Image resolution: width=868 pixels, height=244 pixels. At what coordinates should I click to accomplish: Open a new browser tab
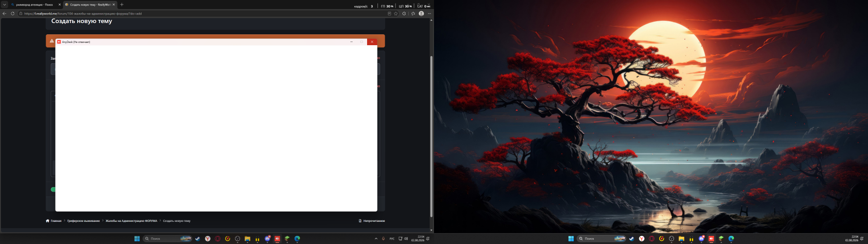pos(122,5)
